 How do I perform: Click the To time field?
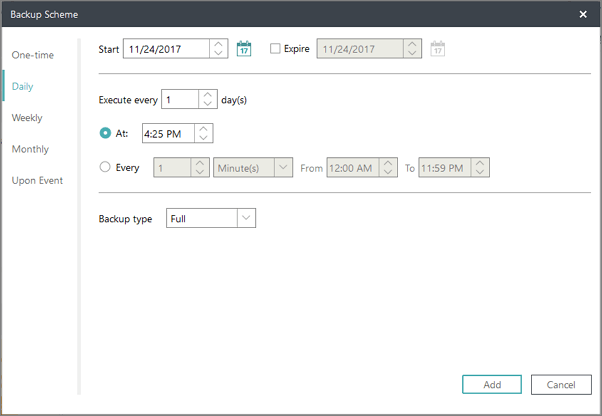pos(445,167)
